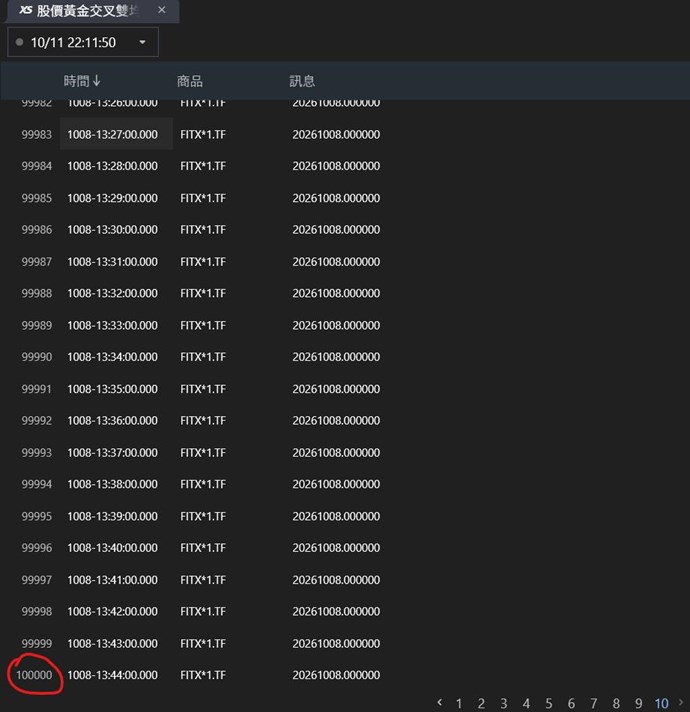Click message 20261008.000000 in row 99989
This screenshot has width=690, height=712.
click(336, 325)
